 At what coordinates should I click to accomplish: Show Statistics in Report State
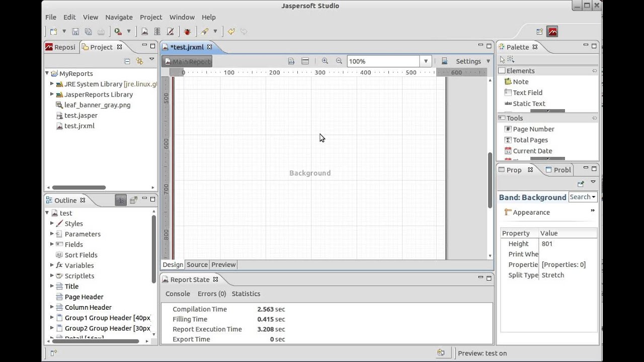coord(246,294)
